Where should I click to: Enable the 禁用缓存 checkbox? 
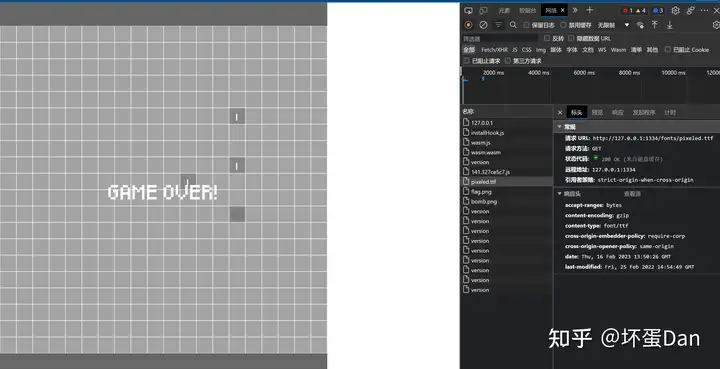click(563, 25)
